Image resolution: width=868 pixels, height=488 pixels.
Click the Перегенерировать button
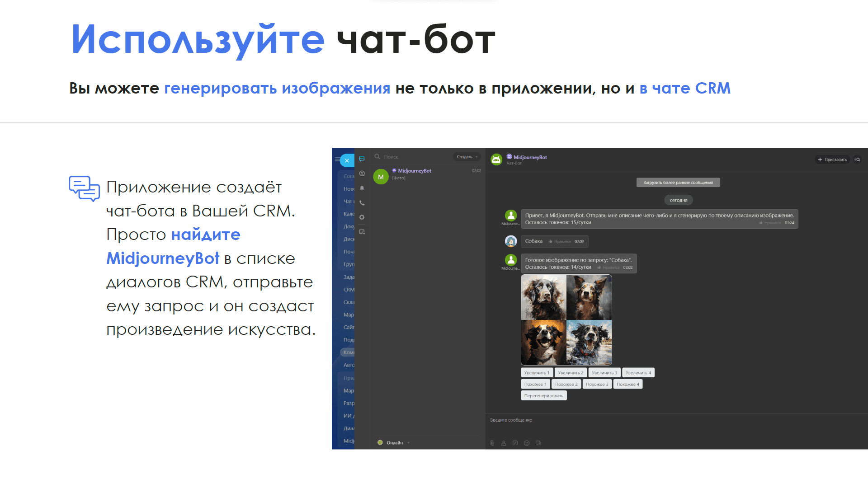point(544,396)
